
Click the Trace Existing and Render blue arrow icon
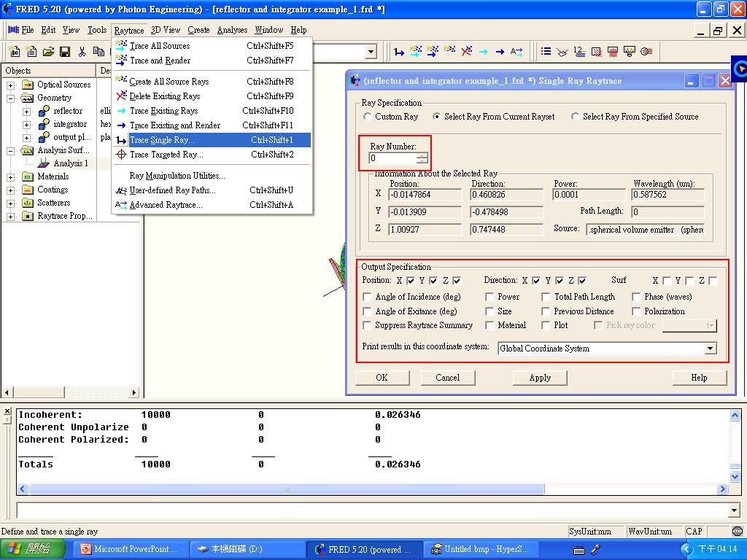500,52
